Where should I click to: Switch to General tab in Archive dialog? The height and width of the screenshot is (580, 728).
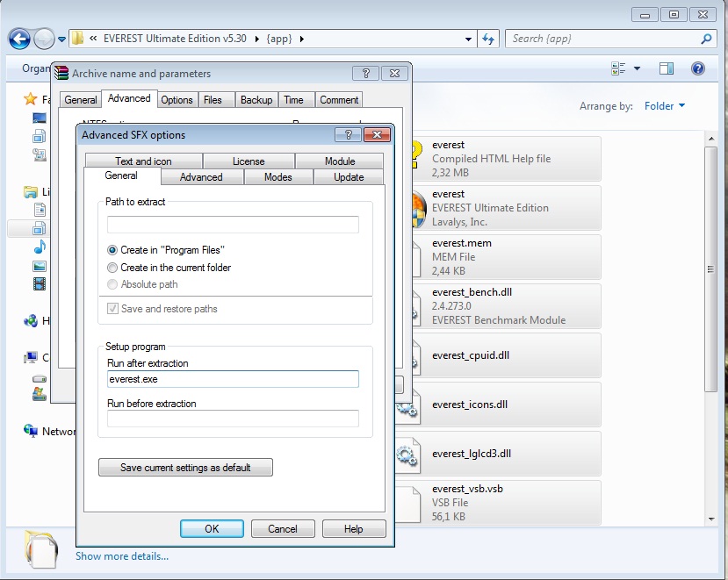(x=80, y=100)
